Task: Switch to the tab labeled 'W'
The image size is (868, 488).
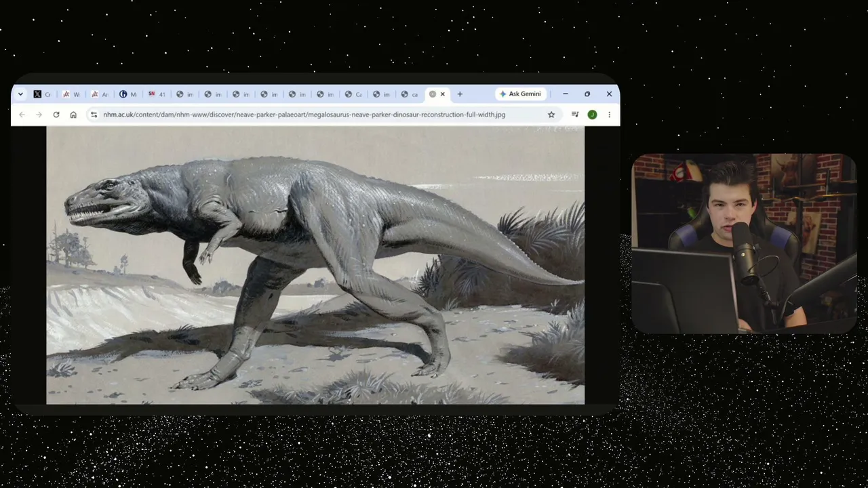Action: pyautogui.click(x=71, y=94)
